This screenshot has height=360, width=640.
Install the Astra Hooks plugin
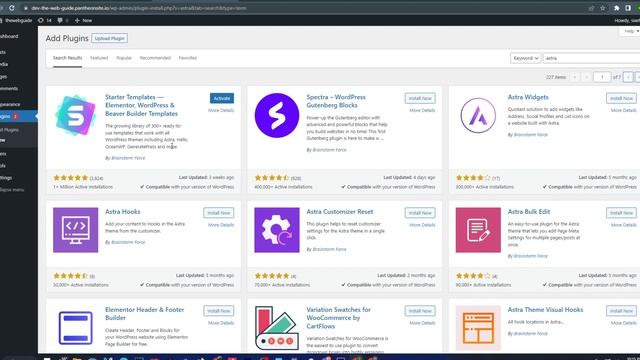click(x=219, y=213)
